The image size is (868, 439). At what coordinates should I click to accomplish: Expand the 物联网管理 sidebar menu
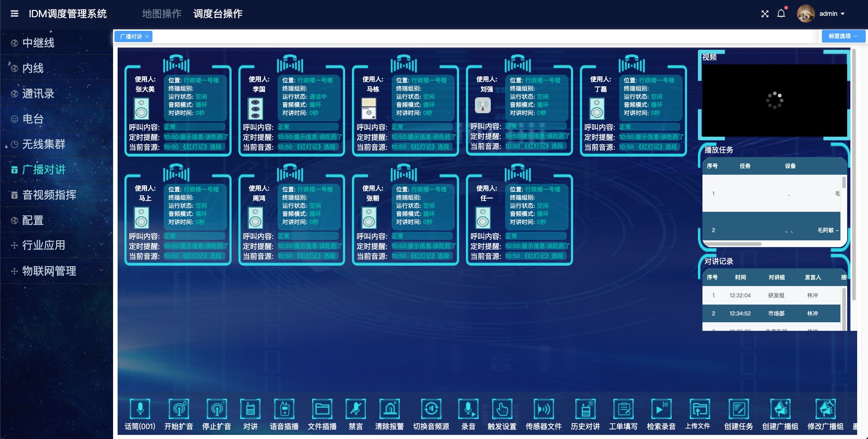(x=57, y=271)
